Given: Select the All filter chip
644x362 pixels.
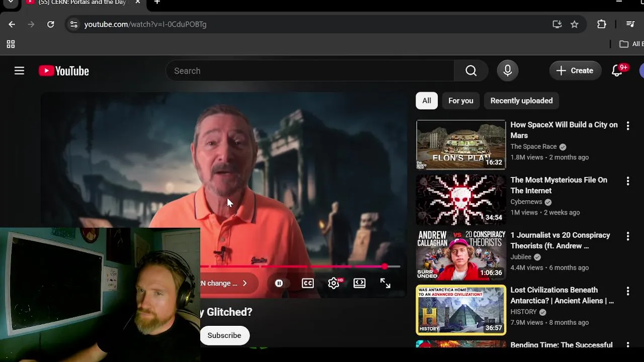Looking at the screenshot, I should pyautogui.click(x=427, y=101).
